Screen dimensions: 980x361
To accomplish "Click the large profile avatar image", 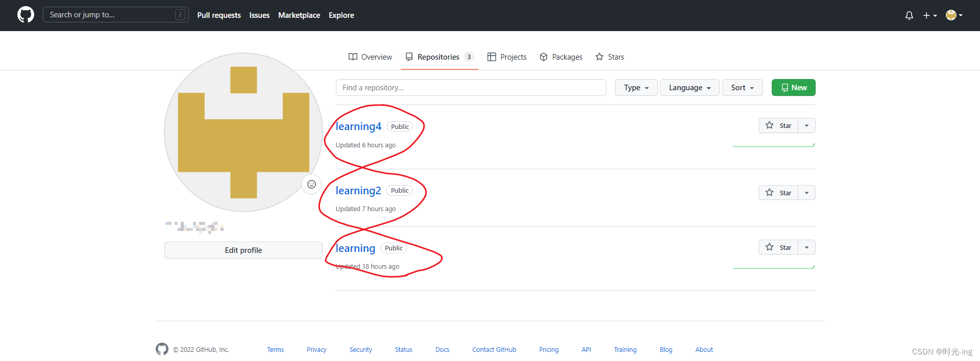I will (243, 132).
